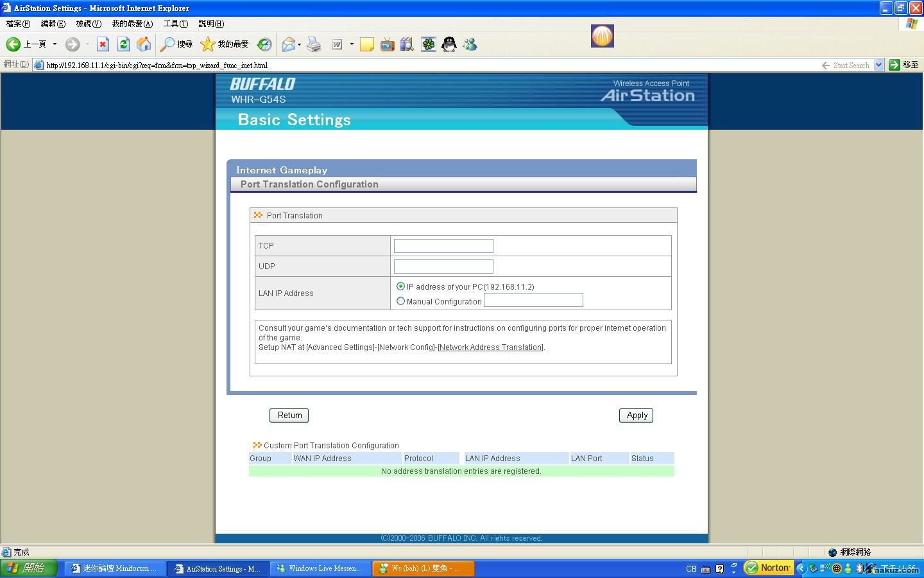Open the back button history dropdown
The width and height of the screenshot is (924, 578).
pos(55,44)
